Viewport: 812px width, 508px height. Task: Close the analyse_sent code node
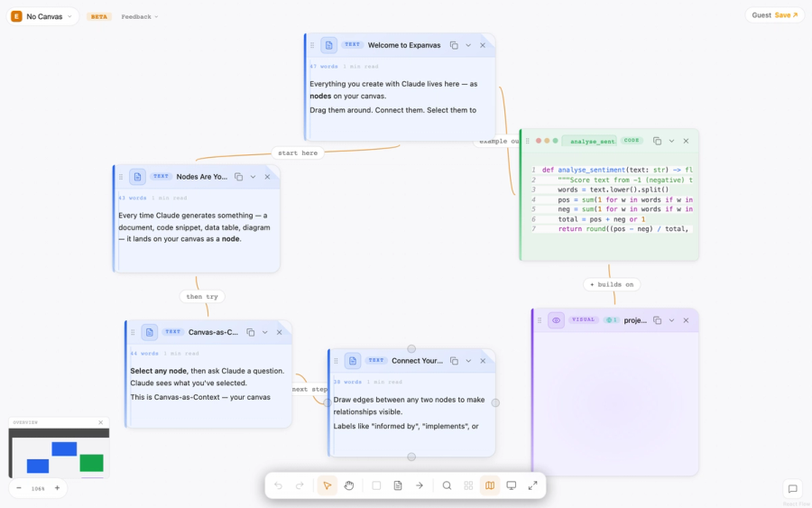(687, 141)
